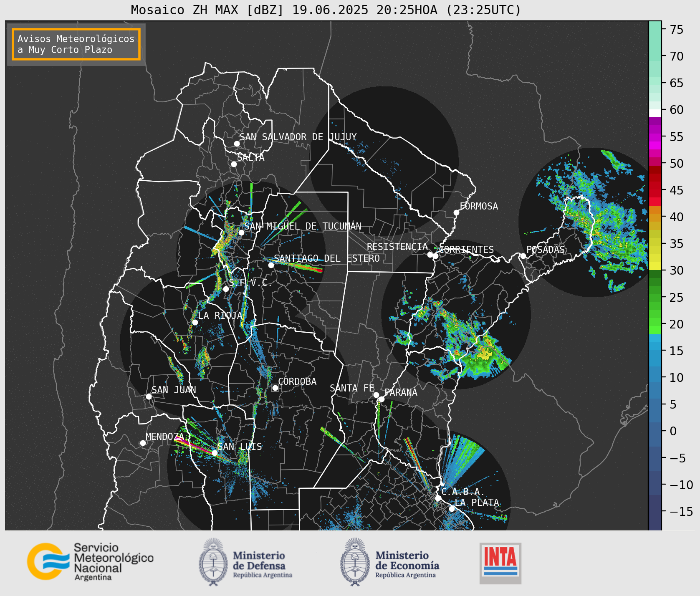Click the SANTIAGO DEL ESTERO label
The image size is (700, 596).
coord(327,258)
